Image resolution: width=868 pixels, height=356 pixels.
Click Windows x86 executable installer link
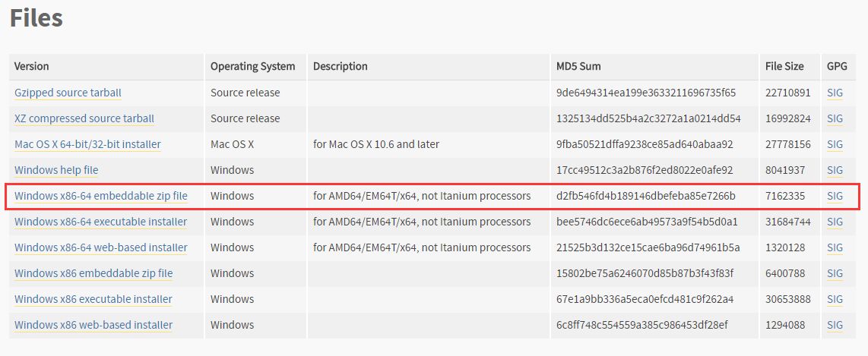pos(93,299)
